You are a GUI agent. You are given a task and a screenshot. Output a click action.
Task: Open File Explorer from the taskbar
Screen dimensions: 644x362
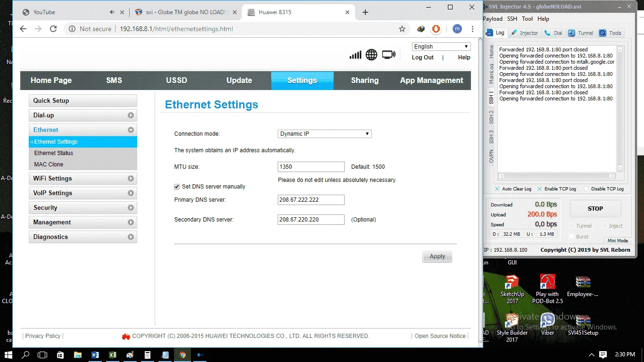(x=77, y=355)
